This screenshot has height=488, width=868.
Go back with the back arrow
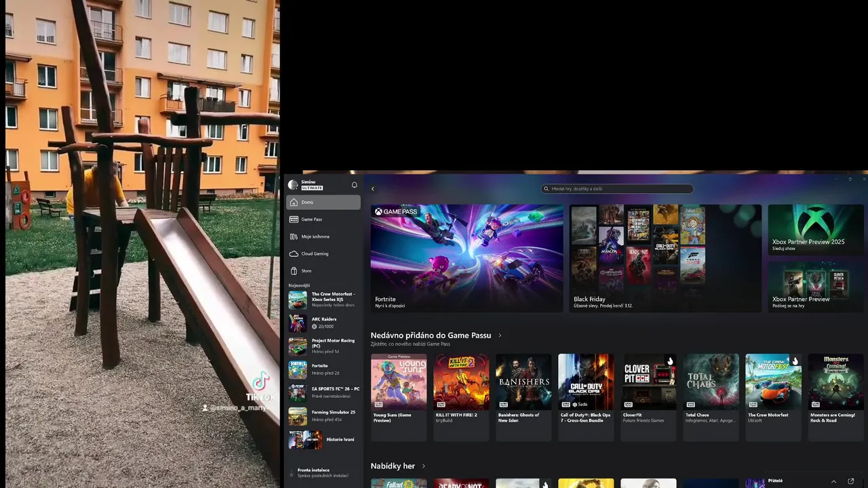[x=372, y=189]
